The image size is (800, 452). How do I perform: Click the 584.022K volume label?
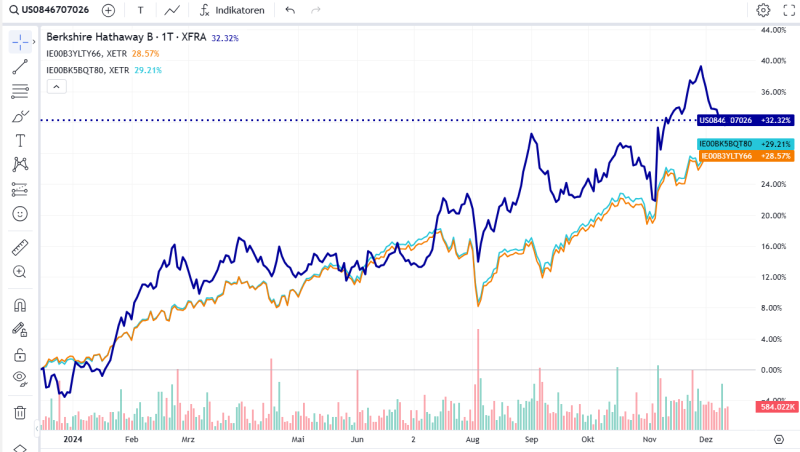(778, 407)
